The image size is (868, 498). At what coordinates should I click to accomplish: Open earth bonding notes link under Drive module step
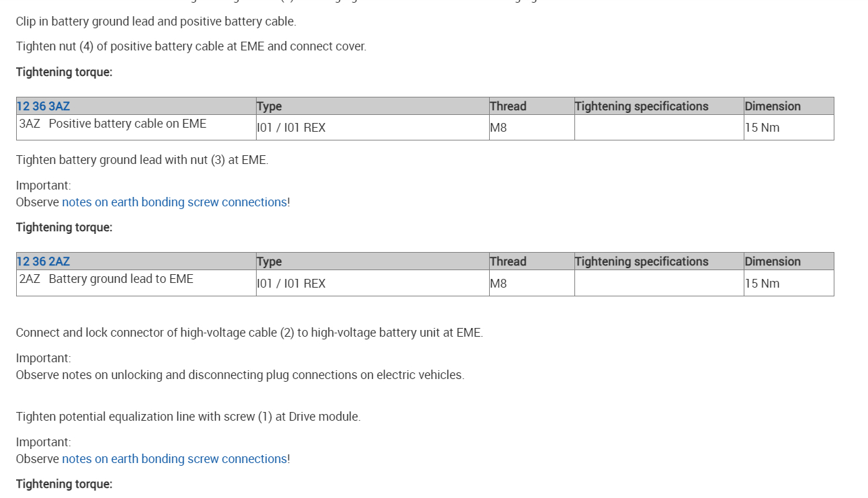coord(174,459)
